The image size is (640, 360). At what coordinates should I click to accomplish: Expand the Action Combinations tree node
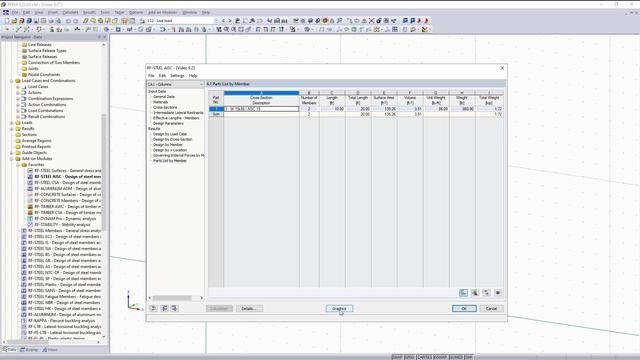point(18,105)
